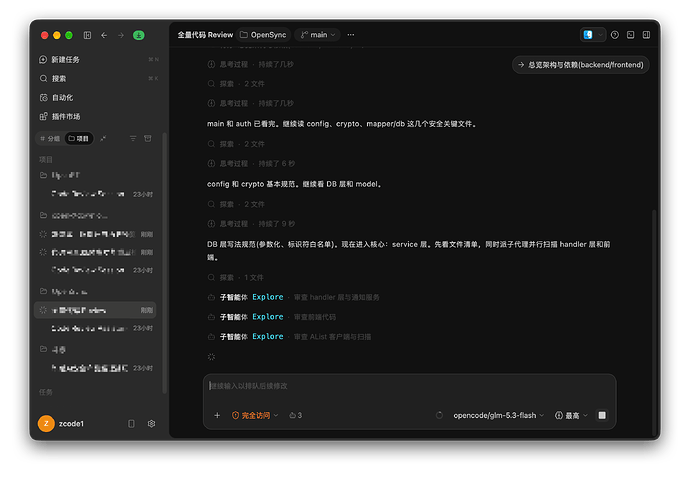
Task: Click the OpenSync project folder chip
Action: [x=263, y=35]
